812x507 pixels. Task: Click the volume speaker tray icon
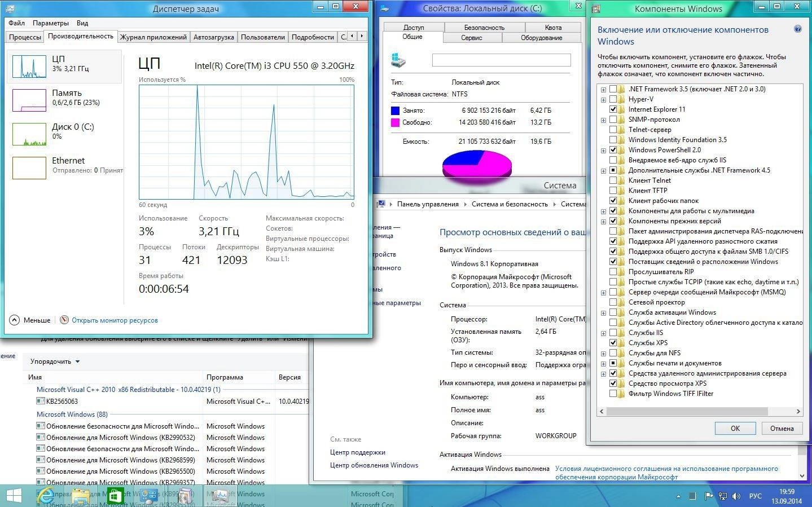tap(736, 496)
